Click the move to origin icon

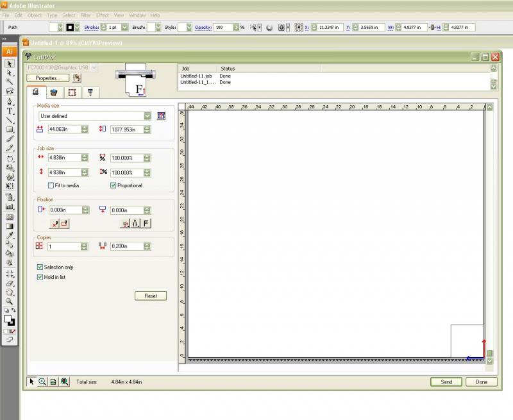(55, 224)
